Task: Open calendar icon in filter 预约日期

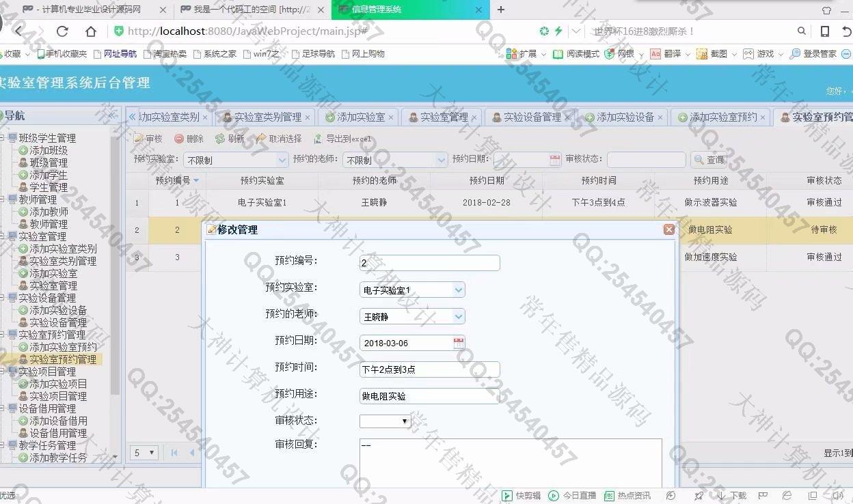Action: [555, 160]
